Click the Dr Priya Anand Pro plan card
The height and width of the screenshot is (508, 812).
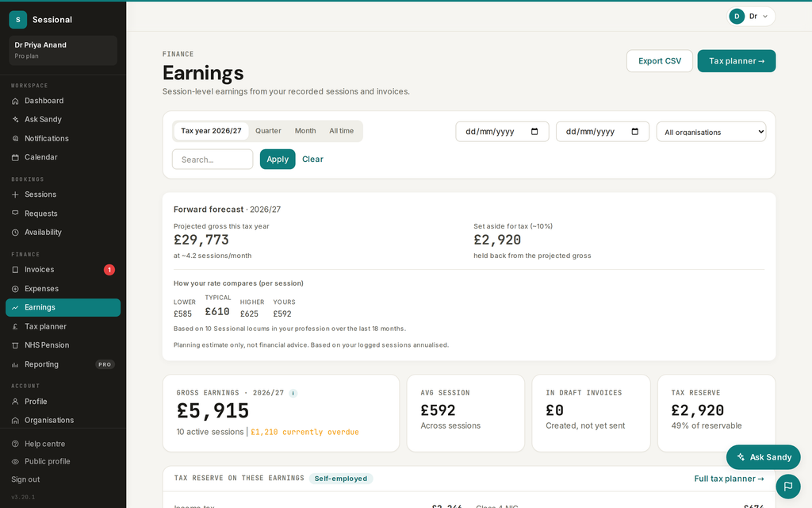(x=63, y=50)
